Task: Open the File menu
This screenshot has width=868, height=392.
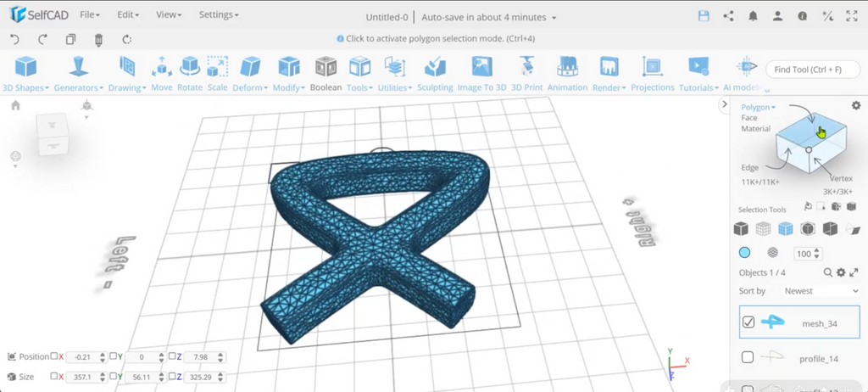Action: (x=90, y=15)
